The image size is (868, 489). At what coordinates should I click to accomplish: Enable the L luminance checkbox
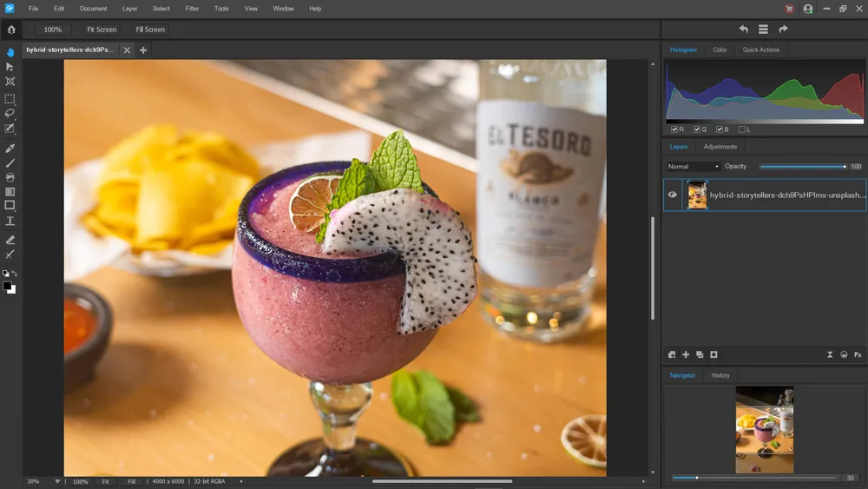[742, 129]
